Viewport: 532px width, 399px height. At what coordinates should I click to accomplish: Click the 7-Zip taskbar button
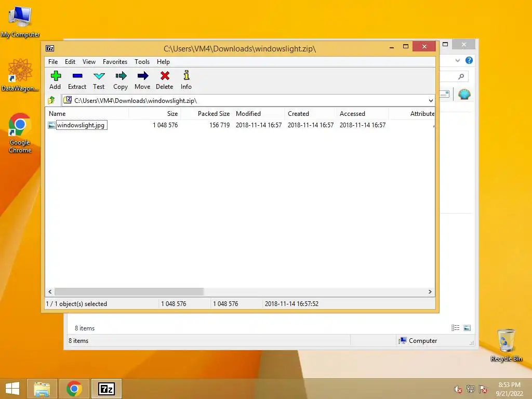click(x=106, y=389)
